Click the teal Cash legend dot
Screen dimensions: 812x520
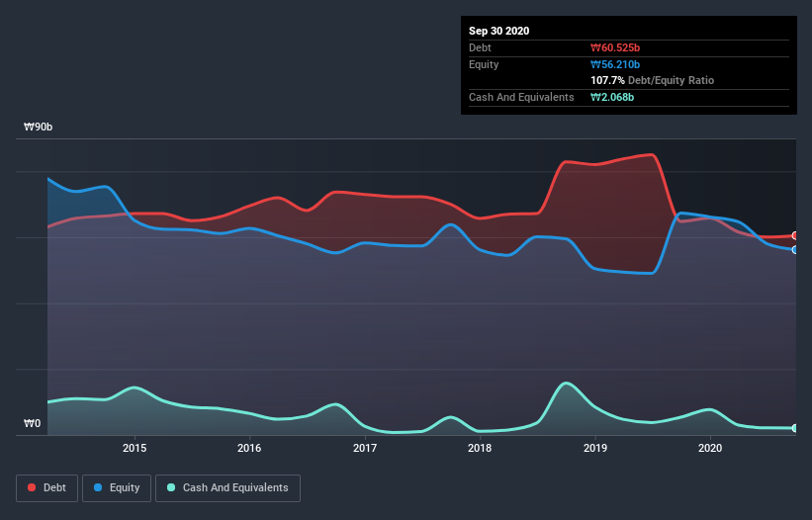tap(171, 487)
